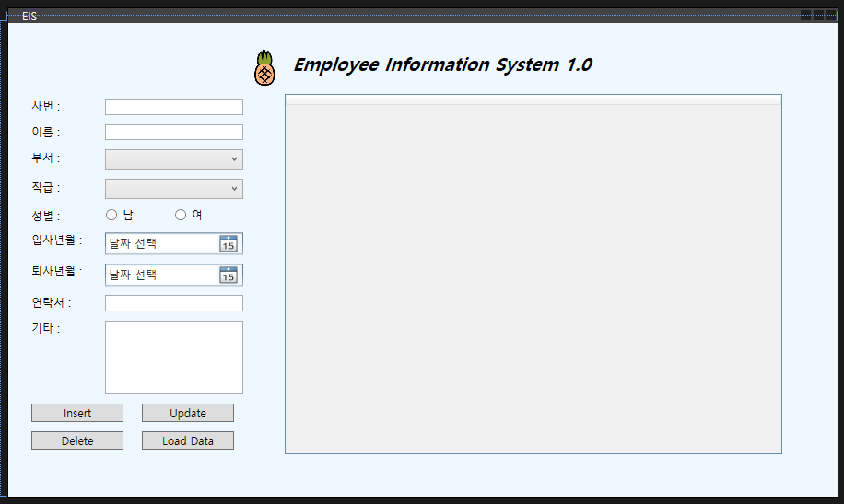Focus the 사번 input field

[174, 107]
